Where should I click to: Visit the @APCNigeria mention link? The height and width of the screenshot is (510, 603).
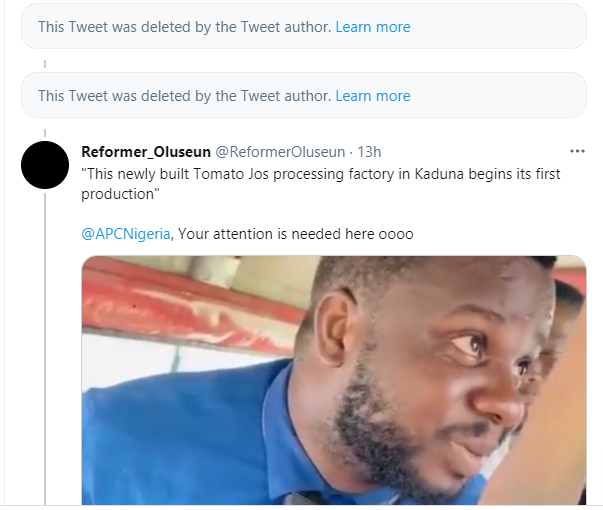(x=126, y=234)
